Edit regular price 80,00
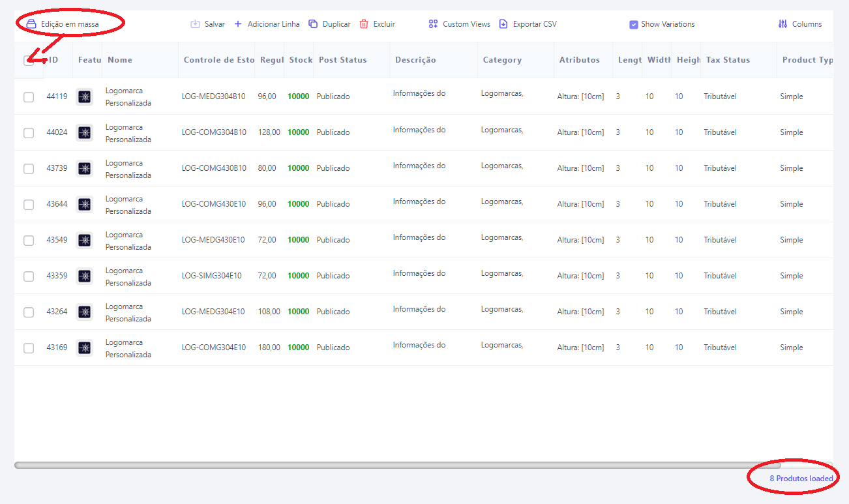Image resolution: width=849 pixels, height=504 pixels. click(267, 168)
